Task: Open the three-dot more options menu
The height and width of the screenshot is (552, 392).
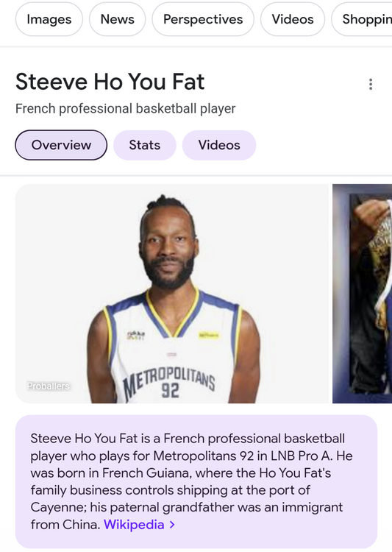Action: click(371, 84)
